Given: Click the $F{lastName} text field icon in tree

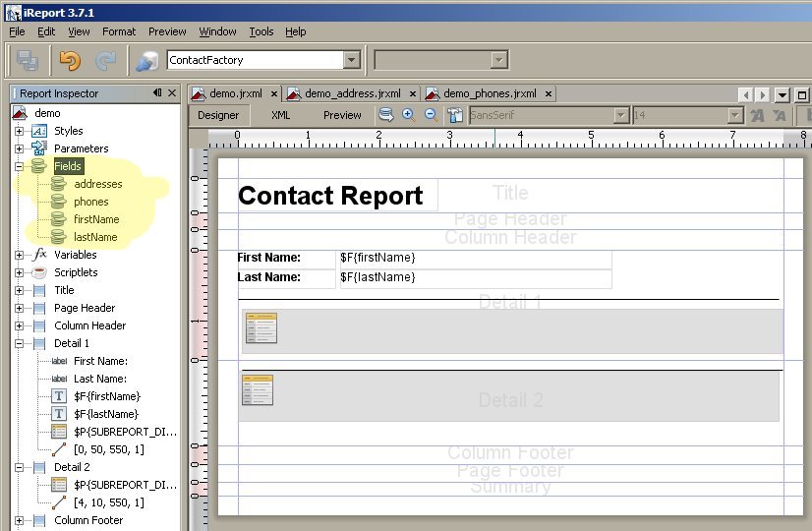Looking at the screenshot, I should (59, 414).
